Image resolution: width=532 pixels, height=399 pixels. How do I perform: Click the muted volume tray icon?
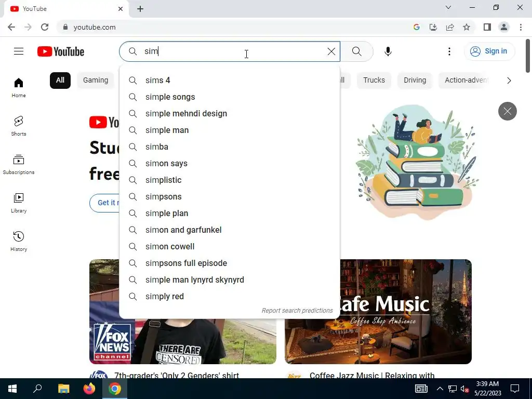[x=464, y=389]
